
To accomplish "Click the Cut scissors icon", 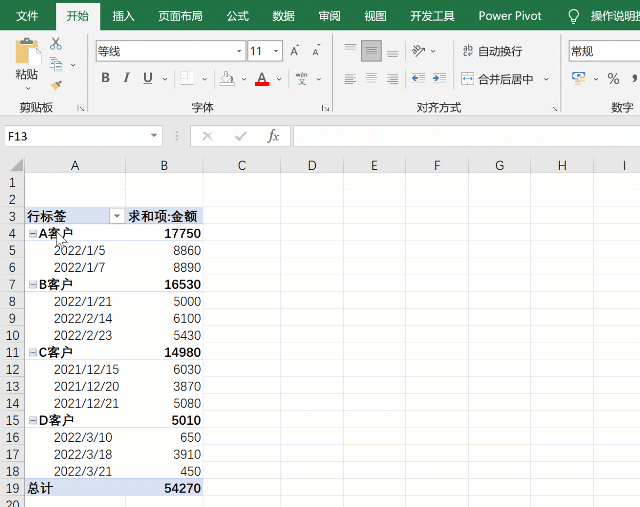I will (x=56, y=44).
